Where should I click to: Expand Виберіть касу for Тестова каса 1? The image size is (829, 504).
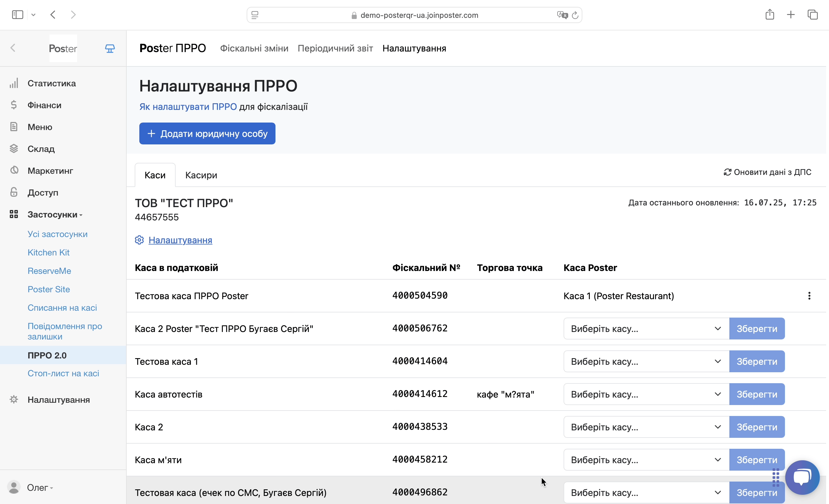(646, 361)
